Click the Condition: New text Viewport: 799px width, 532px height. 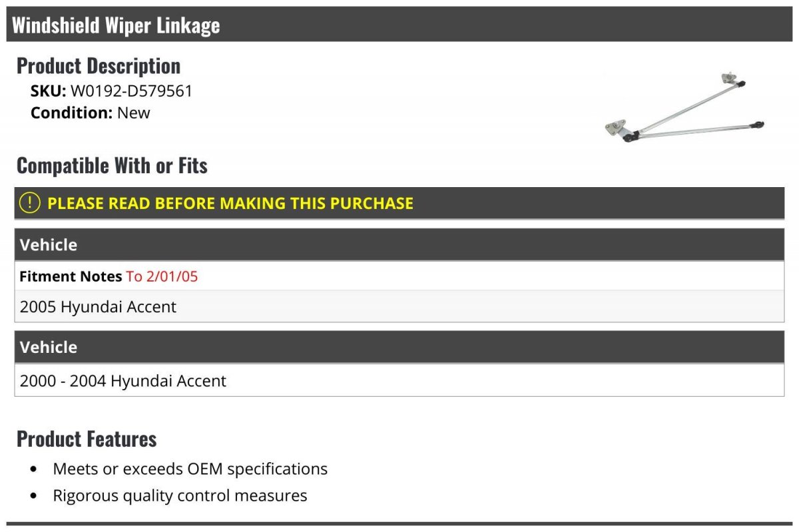91,113
